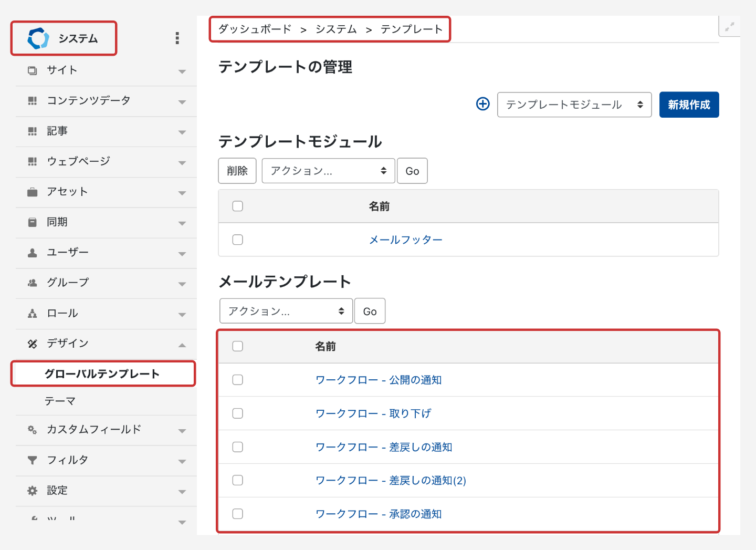
Task: Open the テンプレートモジュール type dropdown
Action: [x=574, y=105]
